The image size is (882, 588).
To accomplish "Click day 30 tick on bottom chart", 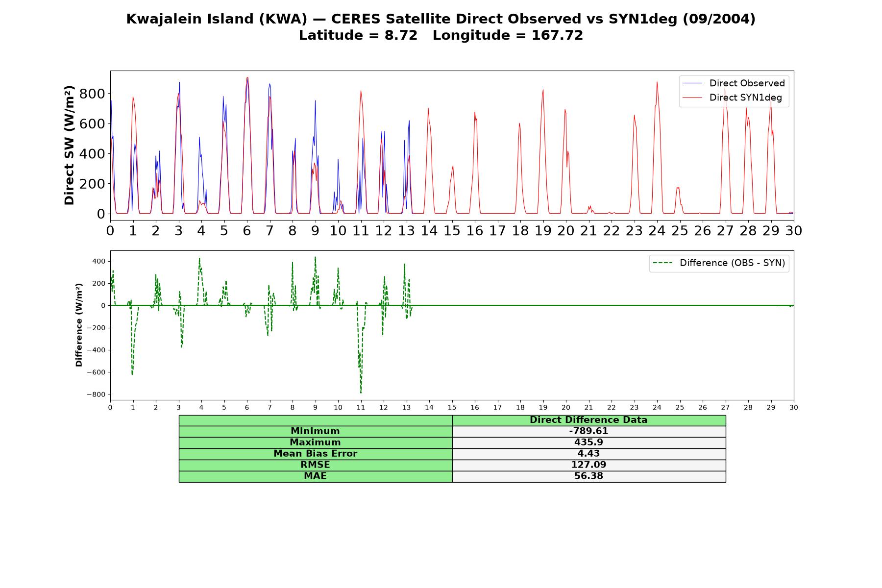I will 794,408.
